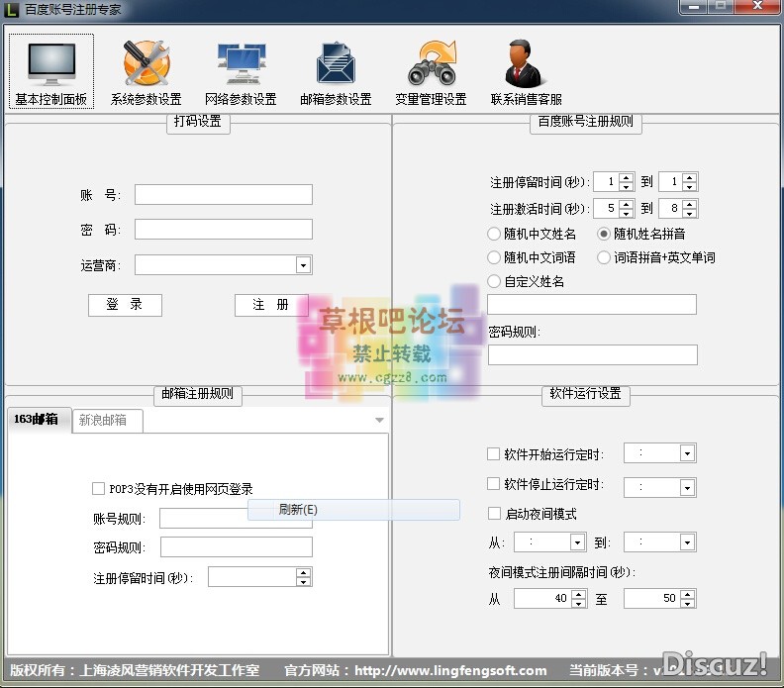
Task: Increase mailbox 注册停留时间 spinner
Action: click(x=303, y=572)
